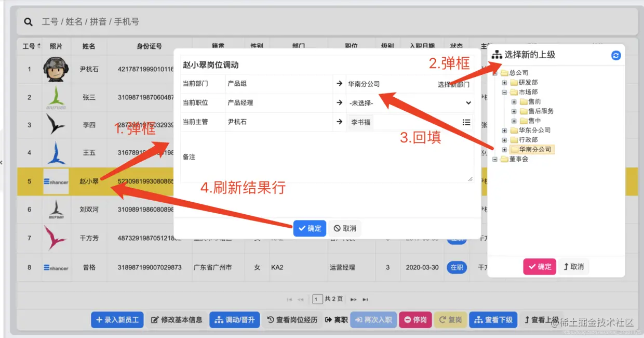644x338 pixels.
Task: Expand the 华东分公司 tree node
Action: 503,130
